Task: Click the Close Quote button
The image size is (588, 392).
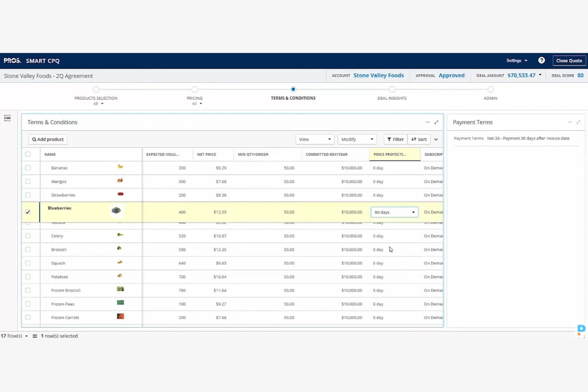Action: [x=569, y=60]
